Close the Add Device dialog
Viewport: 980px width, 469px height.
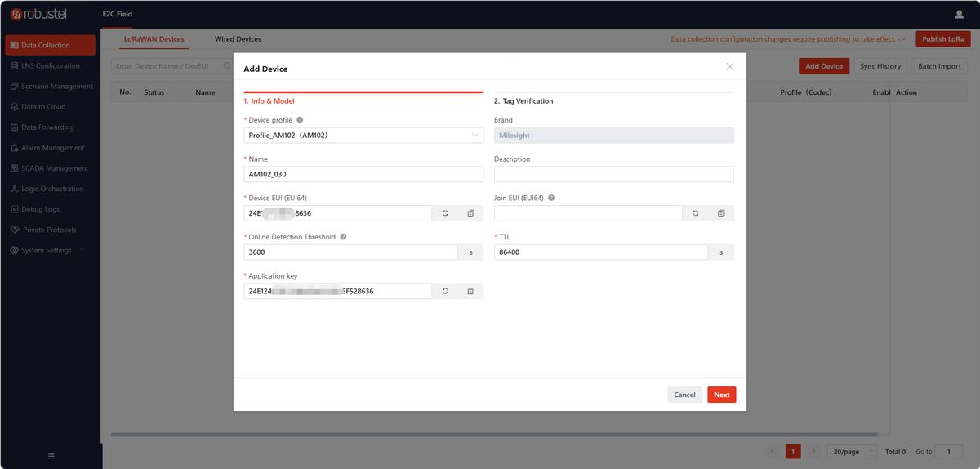(730, 67)
